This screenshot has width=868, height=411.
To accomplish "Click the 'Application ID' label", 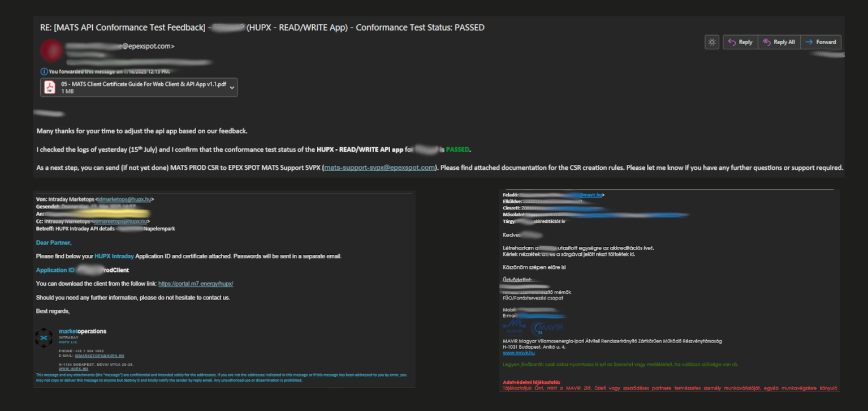I will [55, 270].
